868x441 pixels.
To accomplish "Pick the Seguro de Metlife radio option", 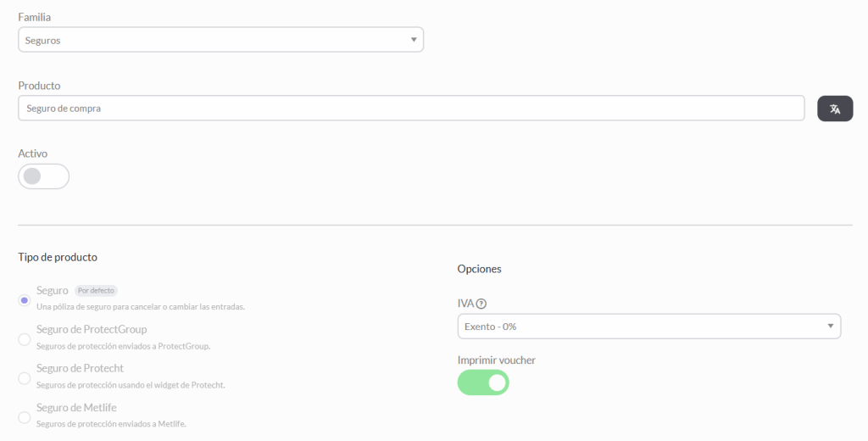I will click(25, 417).
